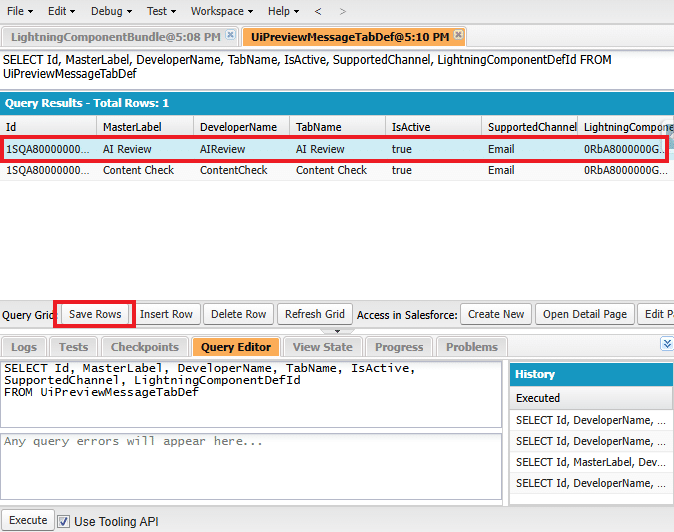The width and height of the screenshot is (674, 532).
Task: Sort by the IsActive column header
Action: [x=433, y=127]
